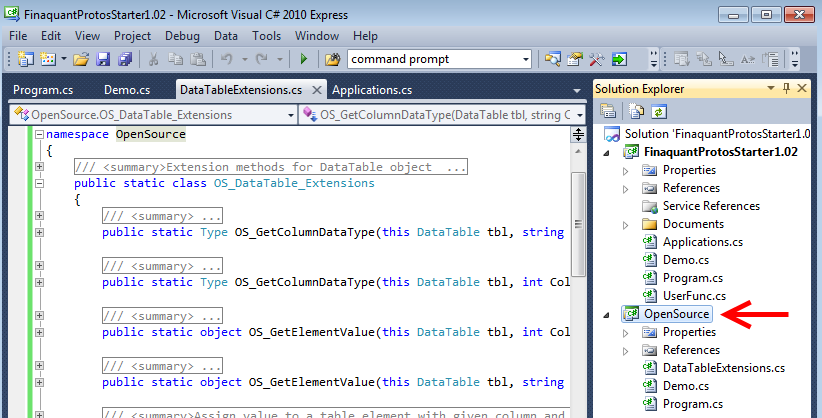Click the Paste clipboard icon

198,59
